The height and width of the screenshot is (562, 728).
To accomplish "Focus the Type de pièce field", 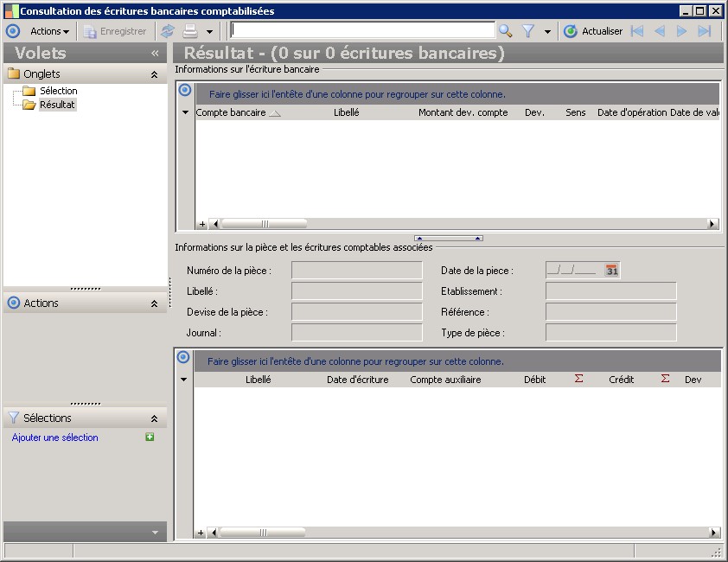I will (x=611, y=333).
